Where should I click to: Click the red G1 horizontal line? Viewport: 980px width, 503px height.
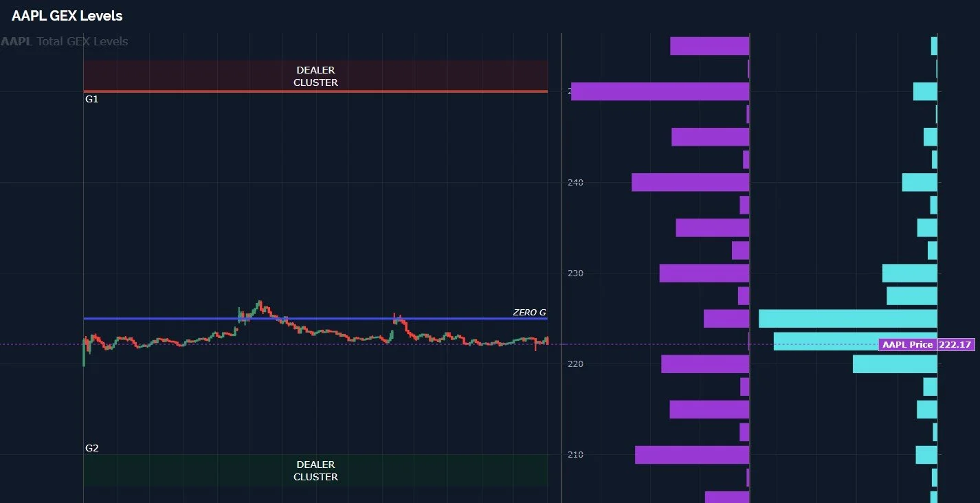(315, 91)
